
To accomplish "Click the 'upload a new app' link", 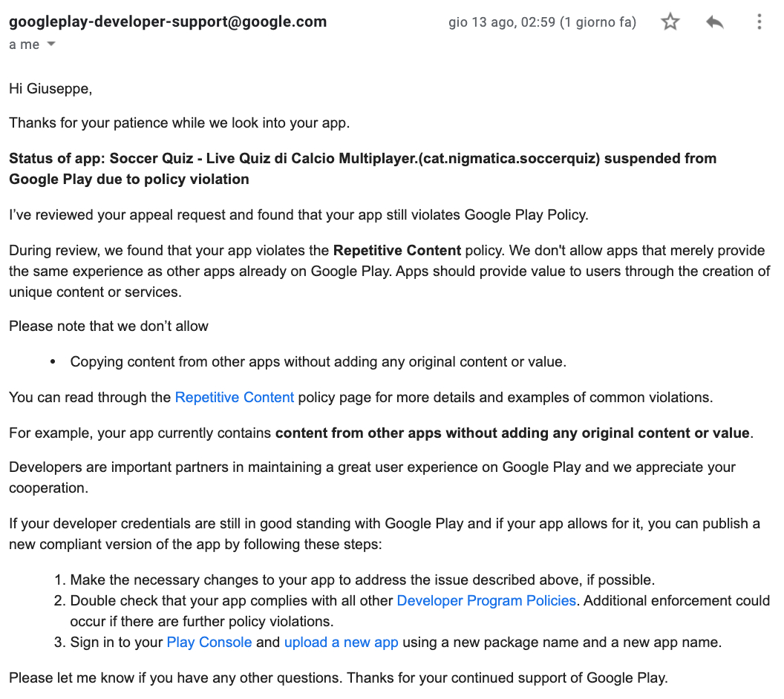I will point(342,642).
